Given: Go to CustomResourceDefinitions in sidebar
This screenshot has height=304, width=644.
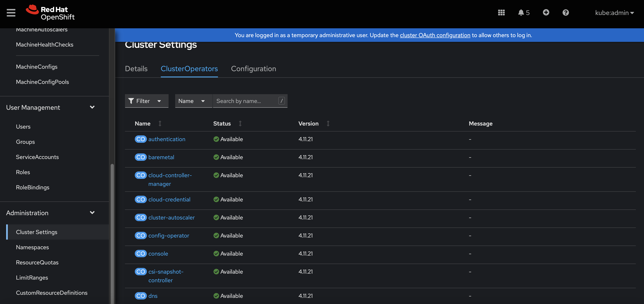Looking at the screenshot, I should (52, 293).
